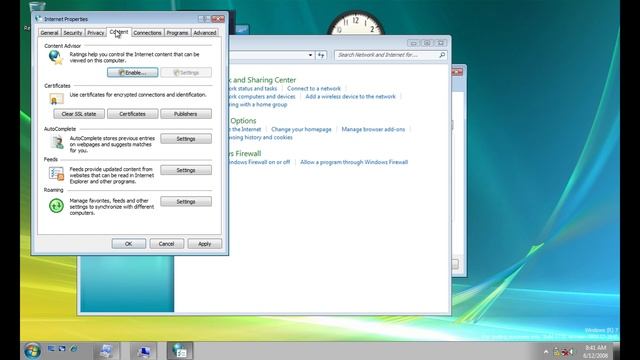
Task: Click the Show Desktop quick launch icon
Action: [51, 349]
